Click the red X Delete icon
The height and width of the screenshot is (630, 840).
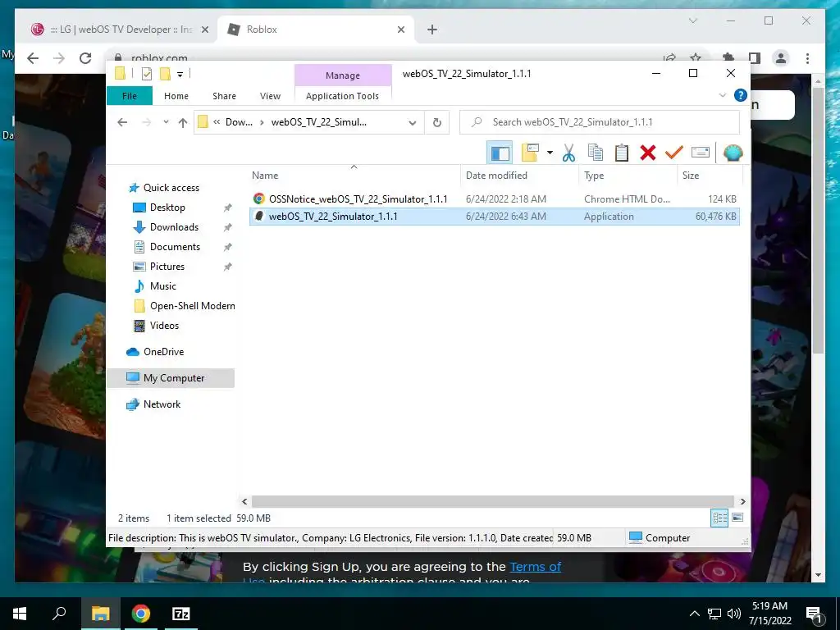pos(648,153)
